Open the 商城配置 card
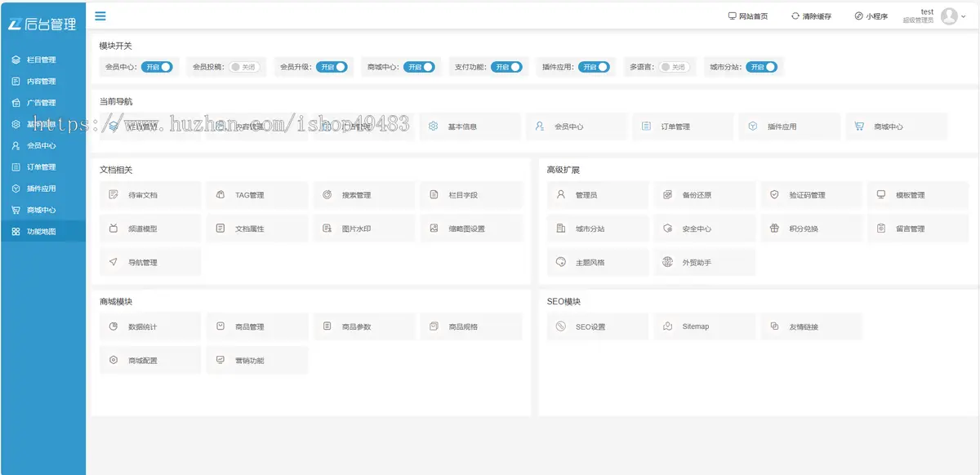 click(150, 360)
